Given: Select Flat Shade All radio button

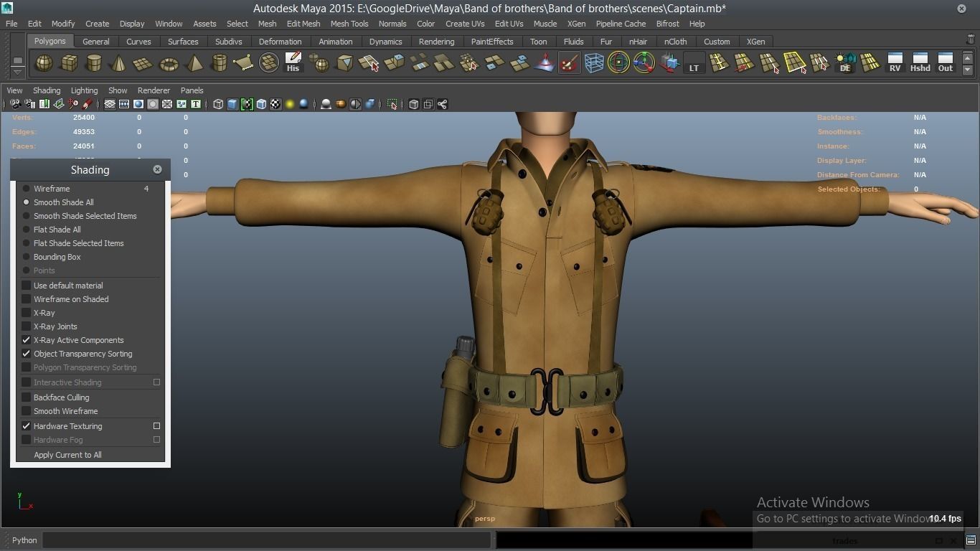Looking at the screenshot, I should tap(26, 230).
